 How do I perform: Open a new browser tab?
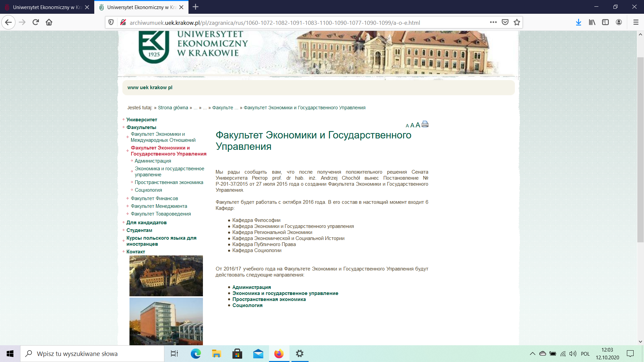coord(196,7)
